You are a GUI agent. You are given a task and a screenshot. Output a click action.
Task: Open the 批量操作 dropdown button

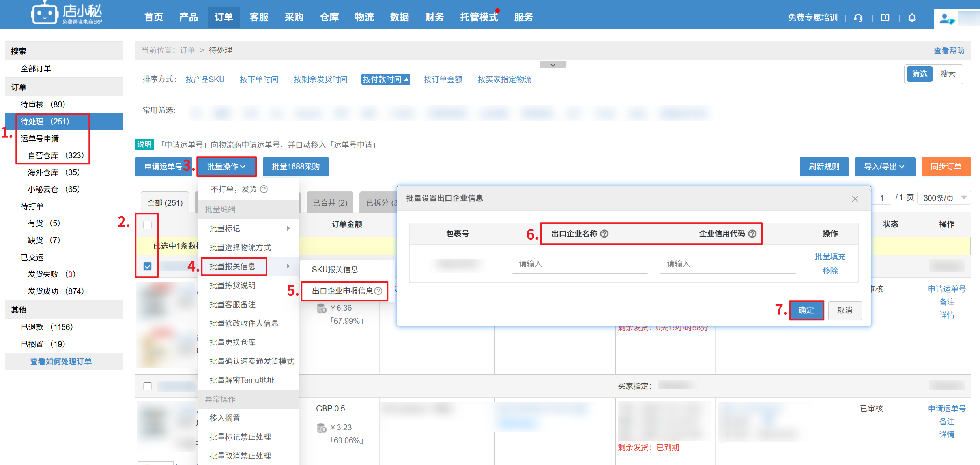(x=226, y=167)
